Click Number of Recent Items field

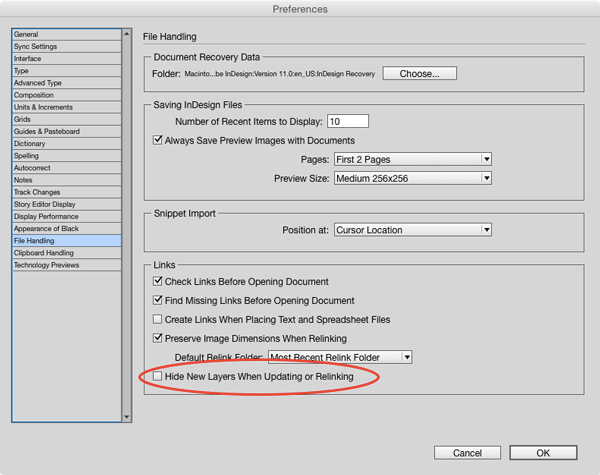348,121
